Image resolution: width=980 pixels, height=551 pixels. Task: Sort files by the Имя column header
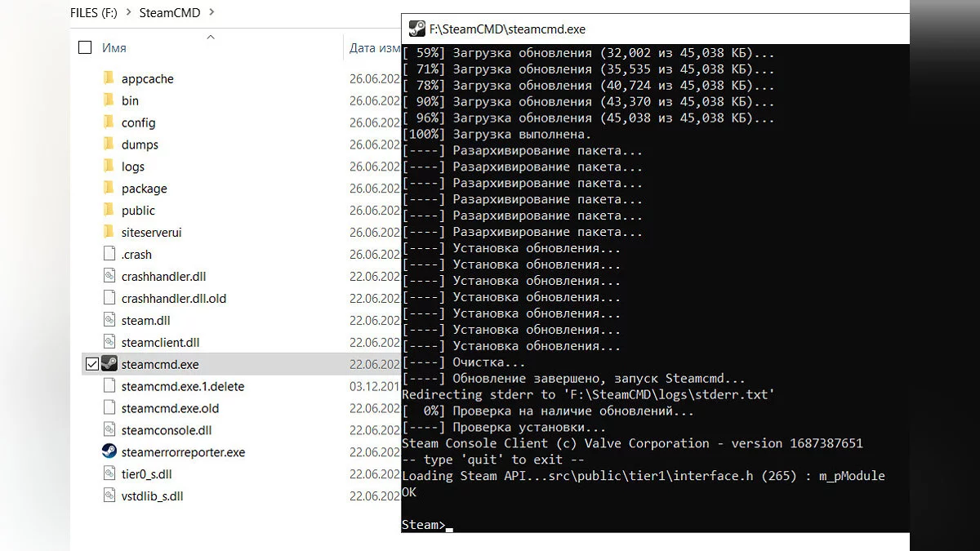coord(114,47)
